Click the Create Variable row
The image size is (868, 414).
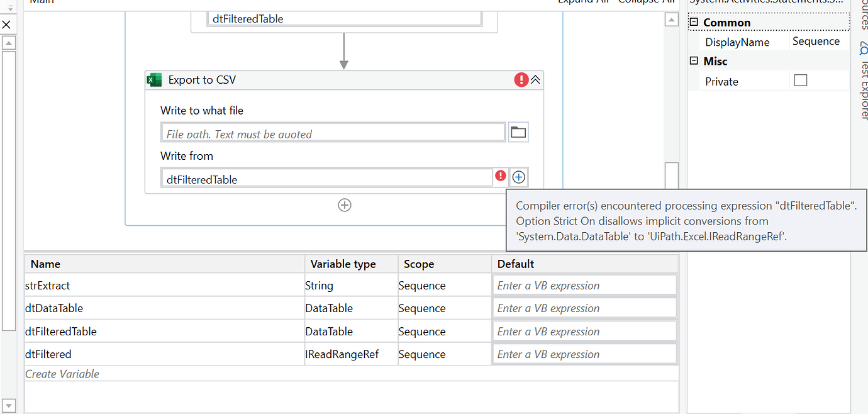point(61,374)
